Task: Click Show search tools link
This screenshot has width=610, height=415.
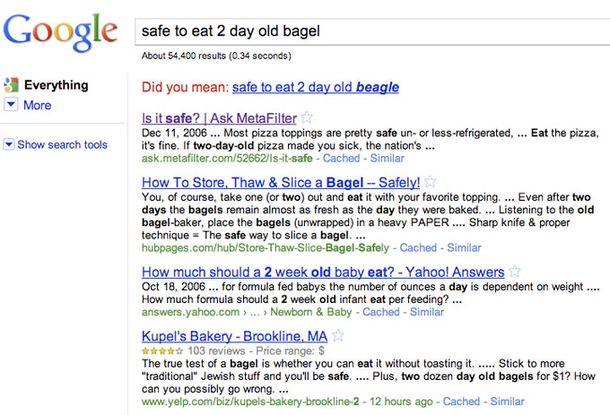Action: (62, 145)
